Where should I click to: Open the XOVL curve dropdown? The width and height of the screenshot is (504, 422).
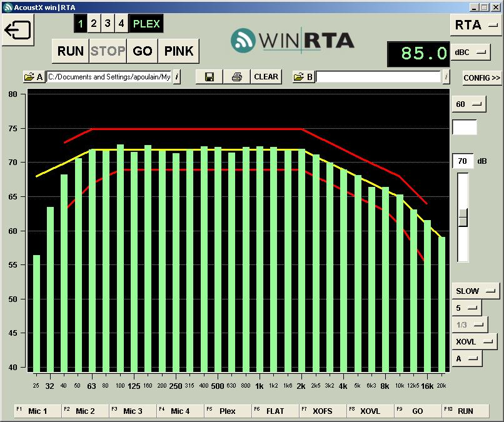click(x=475, y=341)
